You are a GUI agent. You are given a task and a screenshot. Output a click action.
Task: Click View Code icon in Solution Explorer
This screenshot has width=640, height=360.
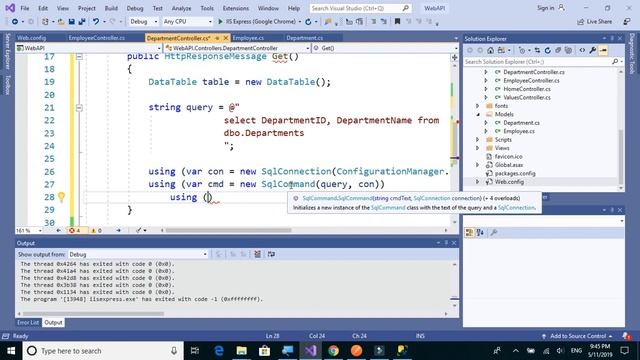point(582,50)
